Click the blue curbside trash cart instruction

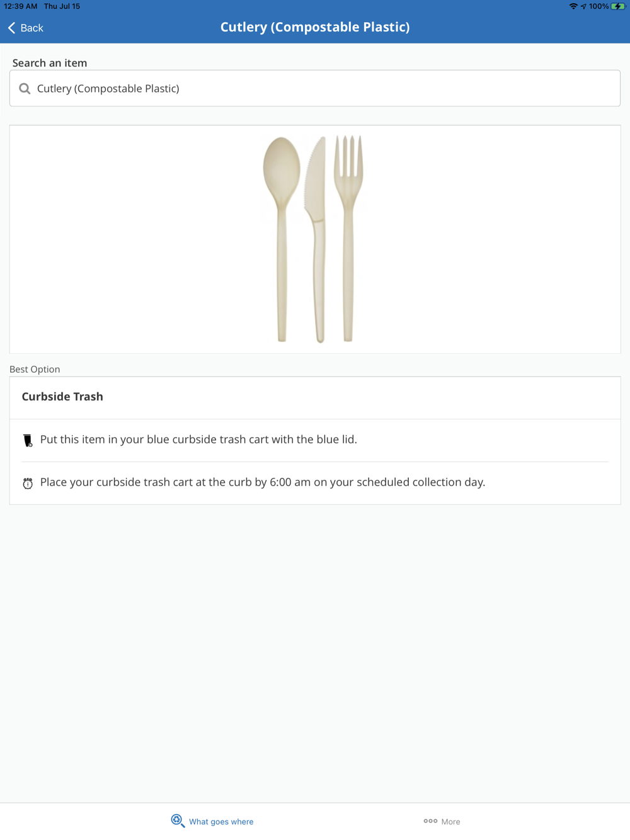[x=198, y=440]
